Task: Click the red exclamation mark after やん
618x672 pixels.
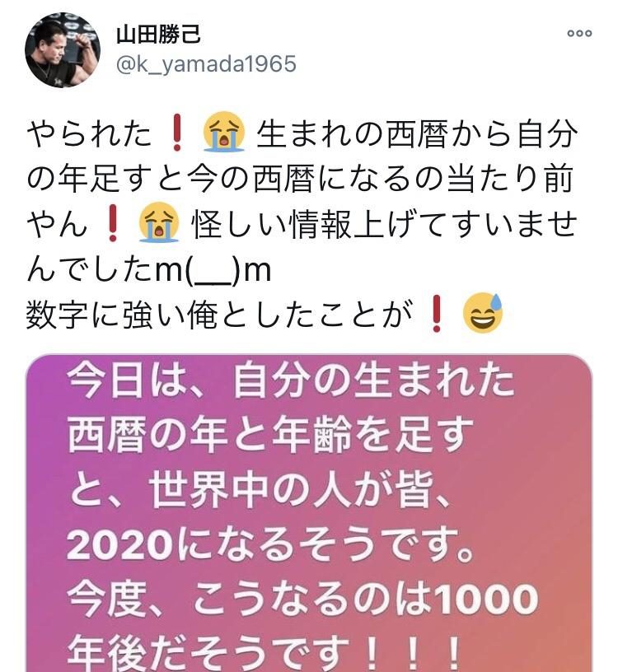Action: point(113,223)
